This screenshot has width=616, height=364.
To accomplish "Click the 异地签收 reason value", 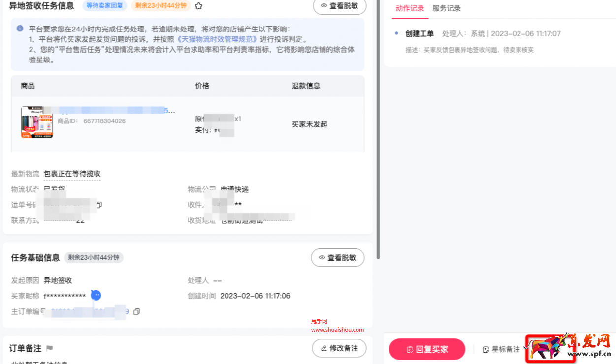I will tap(58, 280).
